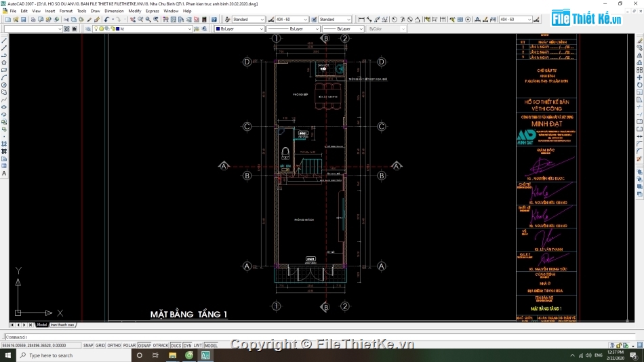Click the last layout tab navigation arrow
The height and width of the screenshot is (362, 644).
pos(31,325)
